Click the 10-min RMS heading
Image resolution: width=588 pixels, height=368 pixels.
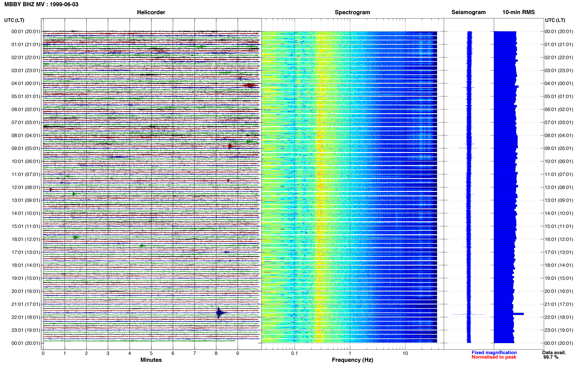point(518,12)
